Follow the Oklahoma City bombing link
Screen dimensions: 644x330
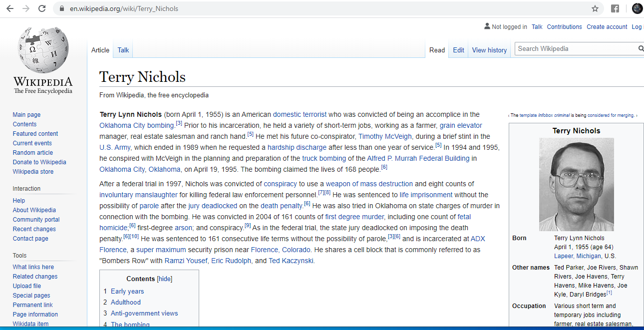coord(136,125)
